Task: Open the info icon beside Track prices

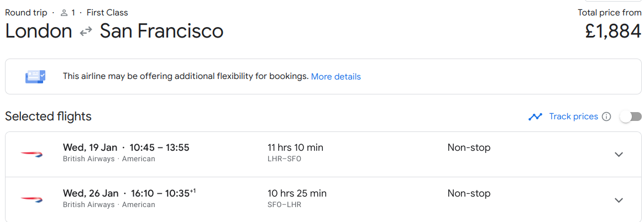Action: point(606,117)
